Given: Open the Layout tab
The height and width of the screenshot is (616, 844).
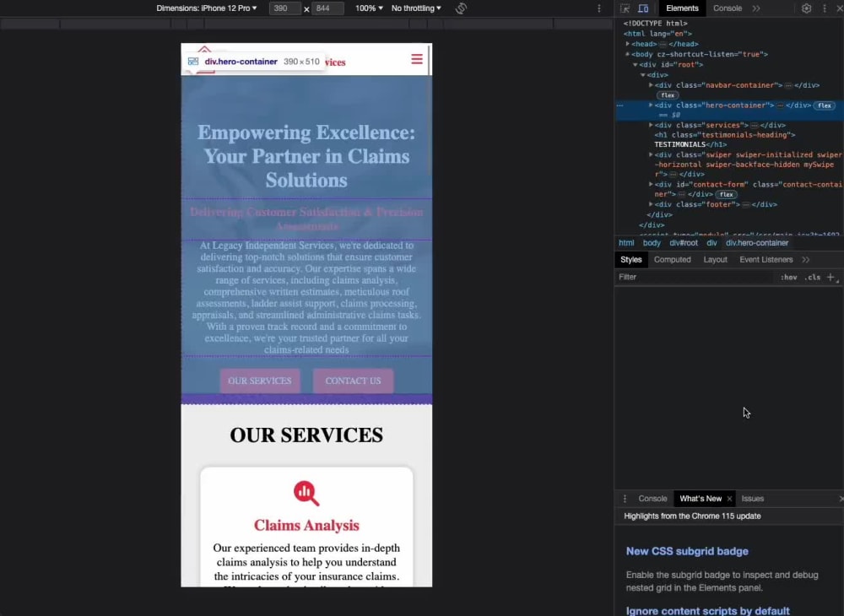Looking at the screenshot, I should (x=715, y=259).
